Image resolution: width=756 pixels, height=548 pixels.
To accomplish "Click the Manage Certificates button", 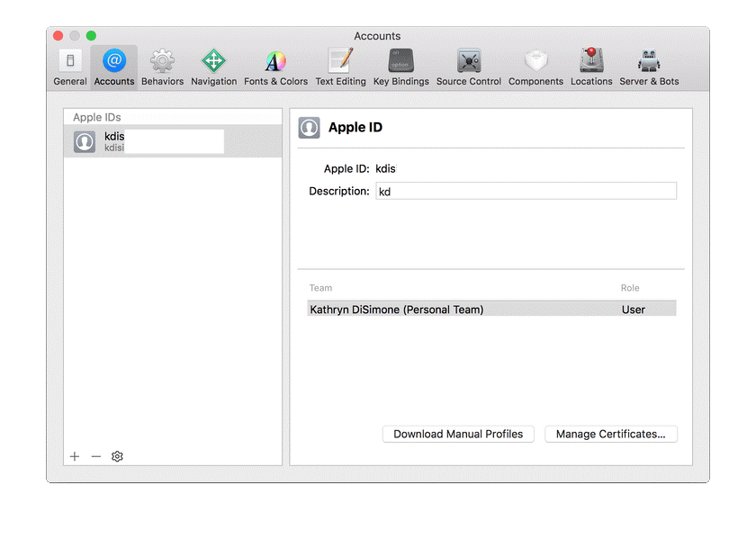I will pos(611,434).
